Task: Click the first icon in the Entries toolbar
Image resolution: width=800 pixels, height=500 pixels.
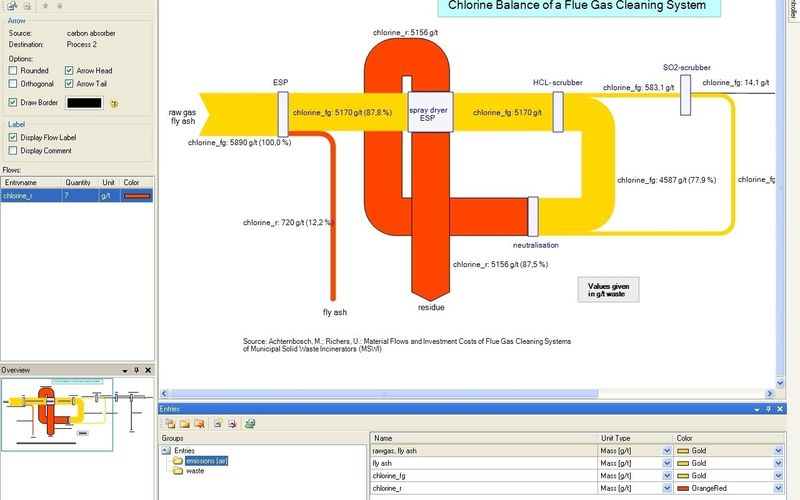Action: click(x=170, y=423)
